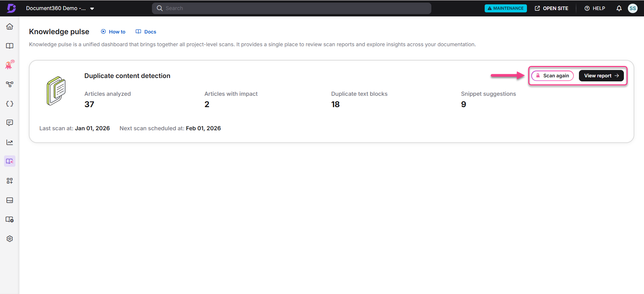Click the duplicate documents illustration
Screen dimensions: 644x294
click(x=56, y=91)
